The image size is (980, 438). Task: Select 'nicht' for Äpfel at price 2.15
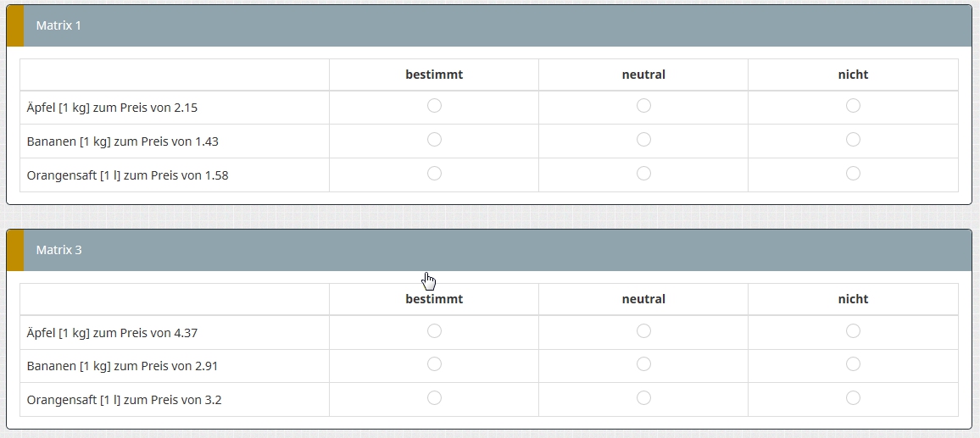pyautogui.click(x=853, y=106)
